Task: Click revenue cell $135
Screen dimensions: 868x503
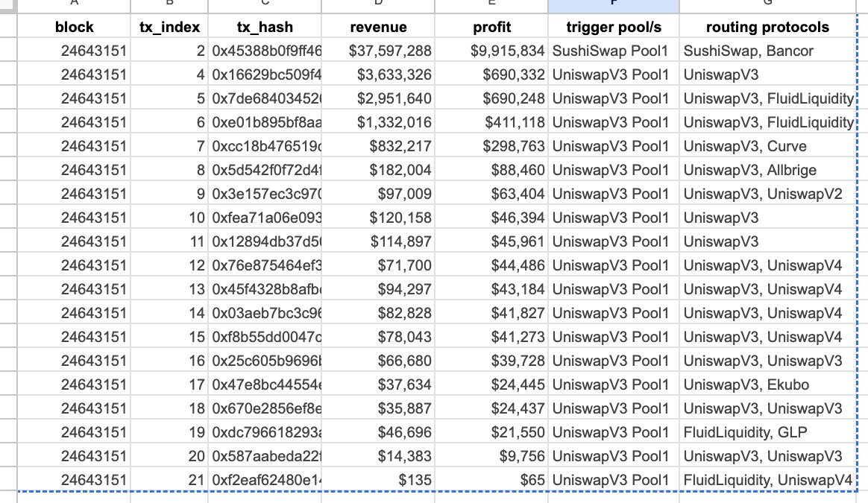Action: tap(378, 479)
